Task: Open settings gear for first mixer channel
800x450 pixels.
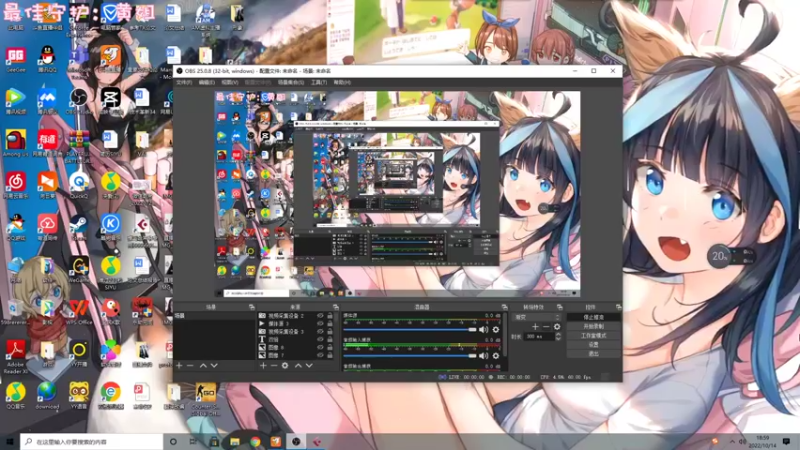Action: pyautogui.click(x=495, y=330)
